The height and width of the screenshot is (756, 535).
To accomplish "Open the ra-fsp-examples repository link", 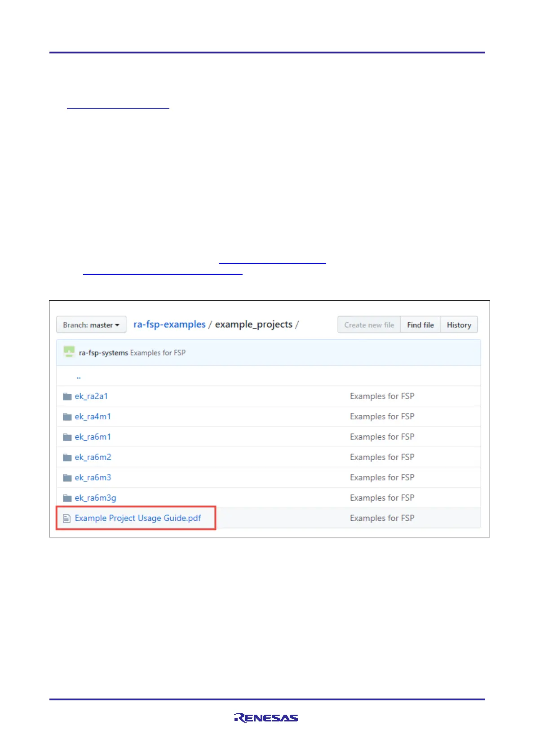I will point(169,324).
